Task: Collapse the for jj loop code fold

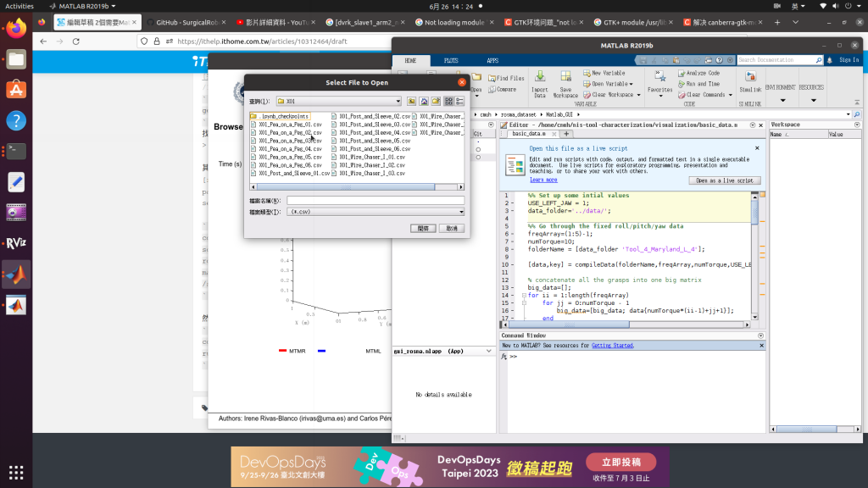Action: 524,303
